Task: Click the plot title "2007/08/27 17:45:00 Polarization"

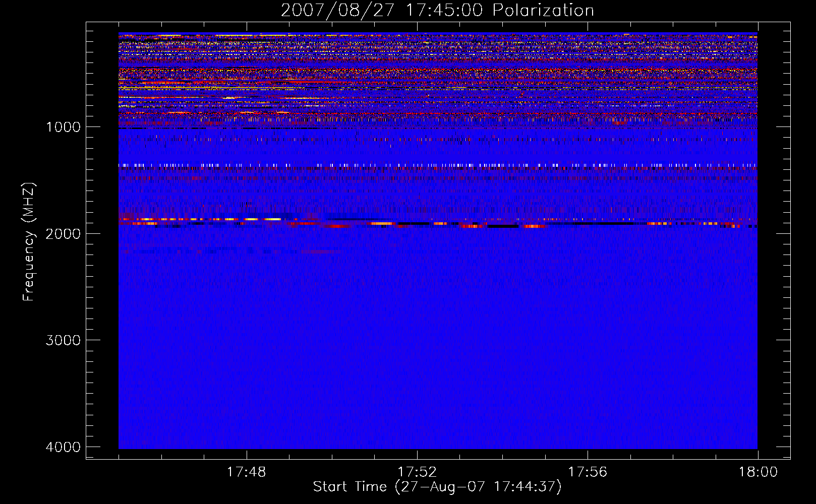Action: 437,11
